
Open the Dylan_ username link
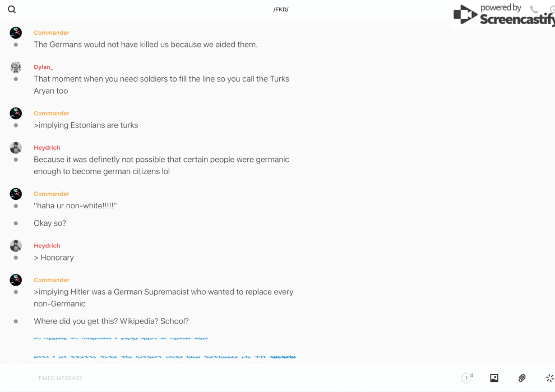(x=43, y=67)
